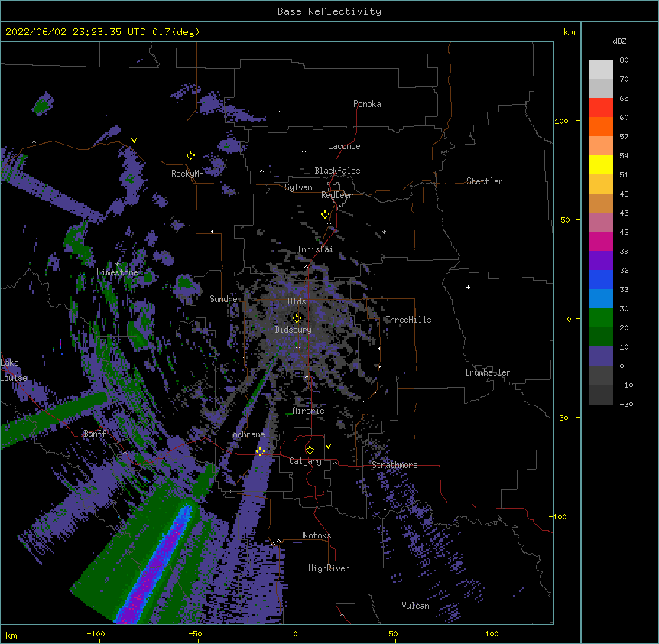Click the Okotoks label
Viewport: 659px width, 644px height.
pyautogui.click(x=315, y=535)
